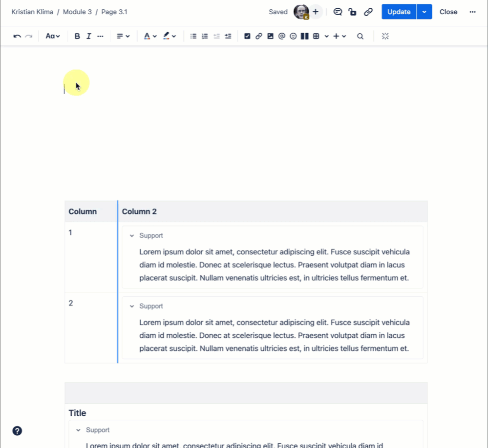Screen dimensions: 488x448
Task: Invite a collaborator with plus button
Action: click(316, 12)
